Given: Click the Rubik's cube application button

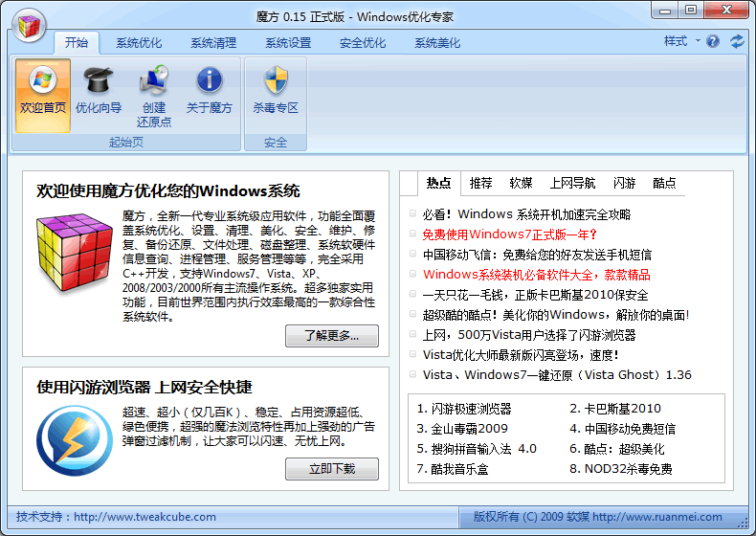Looking at the screenshot, I should 29,25.
